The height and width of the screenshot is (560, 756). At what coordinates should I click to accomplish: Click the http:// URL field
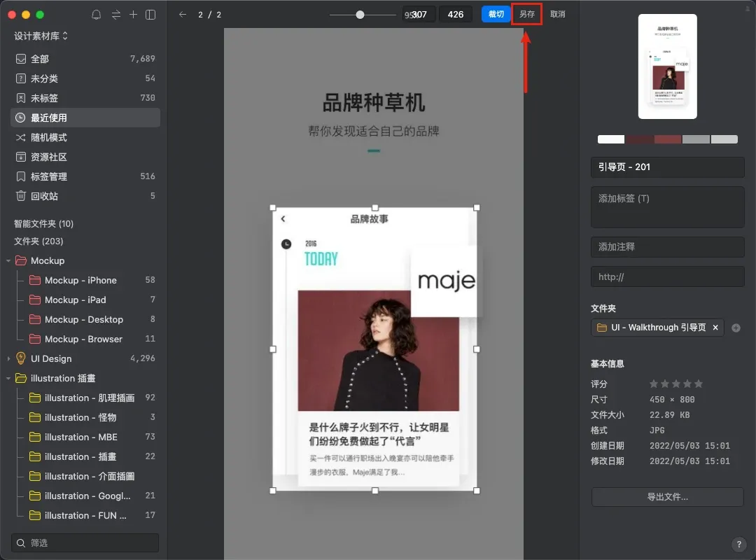[x=667, y=277]
